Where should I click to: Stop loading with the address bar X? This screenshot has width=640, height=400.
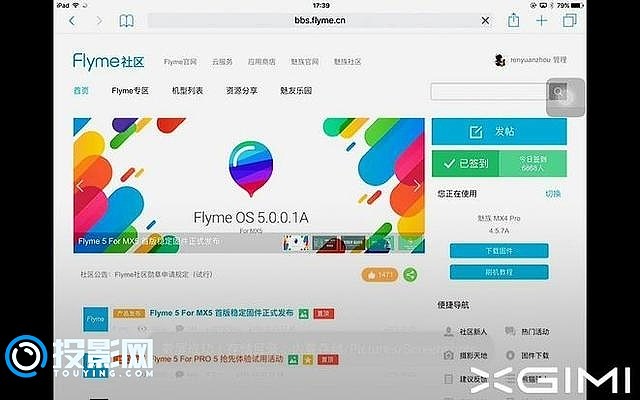pyautogui.click(x=487, y=20)
